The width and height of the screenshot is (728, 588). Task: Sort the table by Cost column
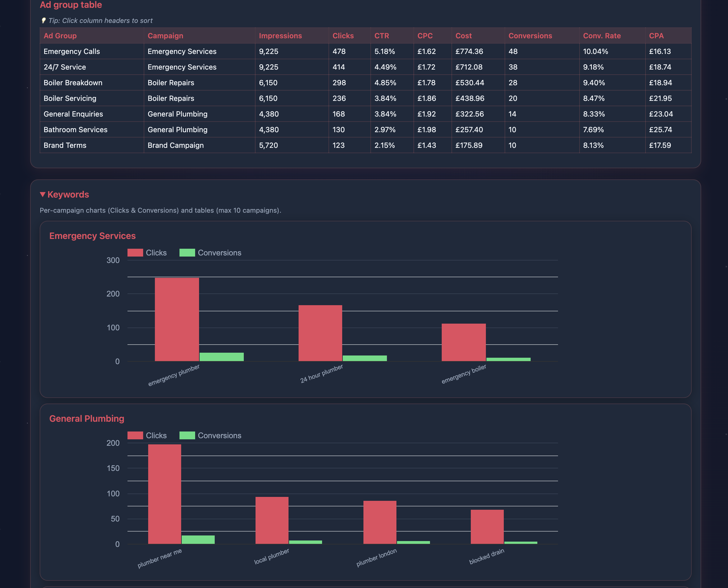tap(463, 35)
